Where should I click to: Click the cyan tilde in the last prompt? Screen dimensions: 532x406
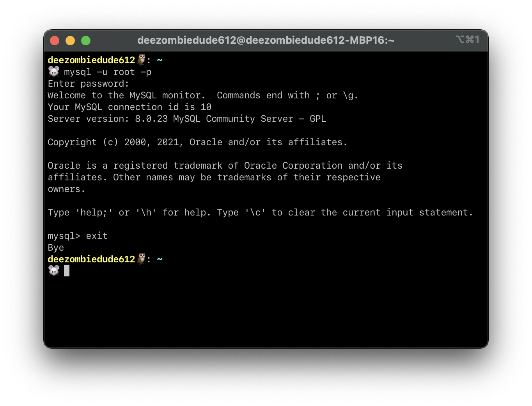[x=160, y=259]
